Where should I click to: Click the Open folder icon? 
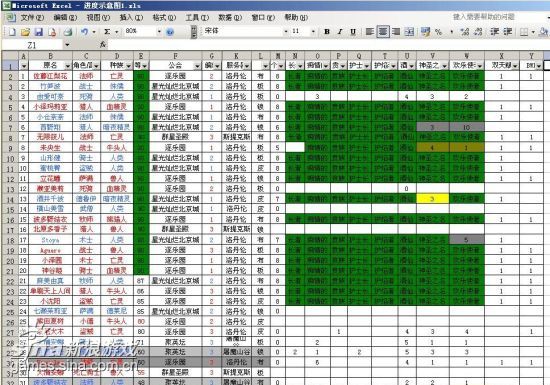point(25,32)
